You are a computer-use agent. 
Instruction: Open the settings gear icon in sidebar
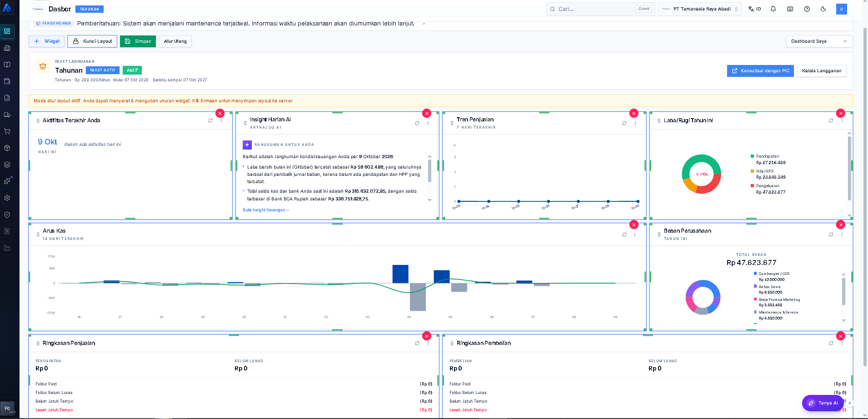coord(7,198)
